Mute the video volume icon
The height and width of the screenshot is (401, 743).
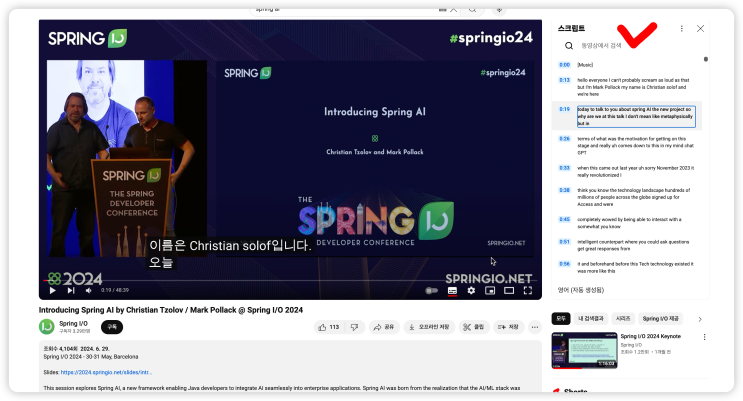click(x=88, y=290)
